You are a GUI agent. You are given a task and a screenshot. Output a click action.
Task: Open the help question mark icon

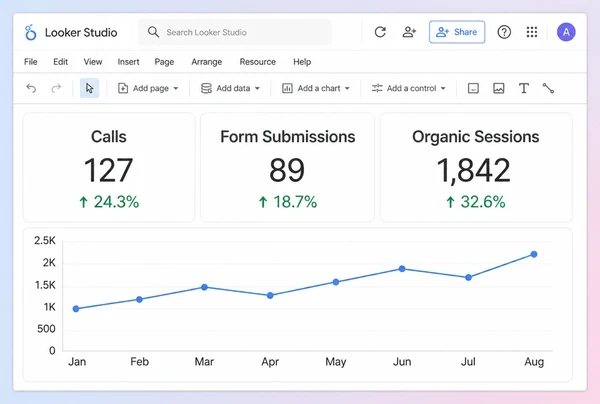tap(504, 32)
